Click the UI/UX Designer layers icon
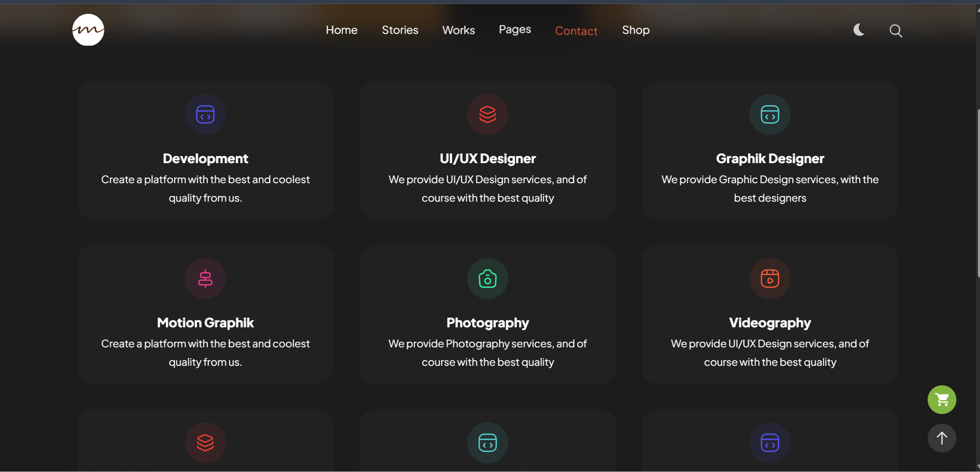The width and height of the screenshot is (980, 472). click(488, 114)
